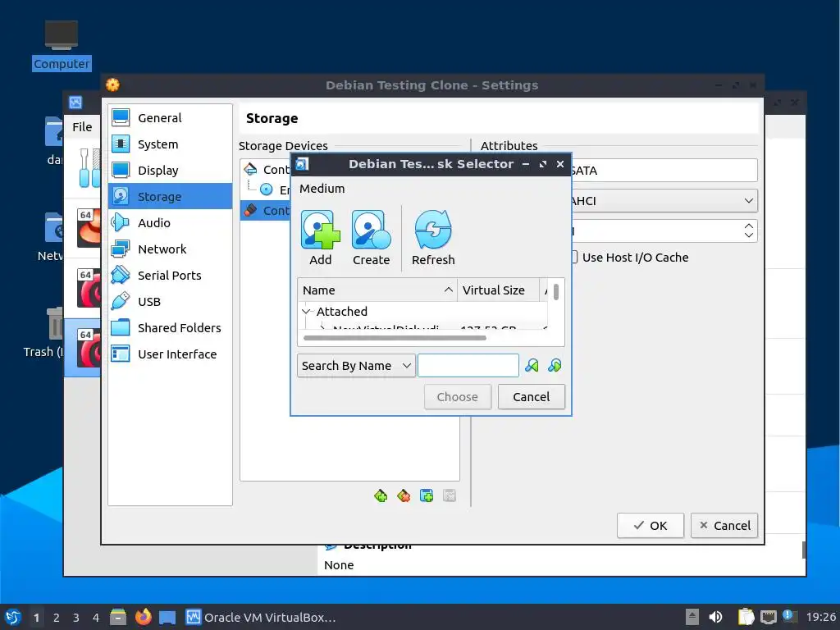Select the highlighted second controller in Storage Devices
Image resolution: width=840 pixels, height=630 pixels.
coord(267,211)
